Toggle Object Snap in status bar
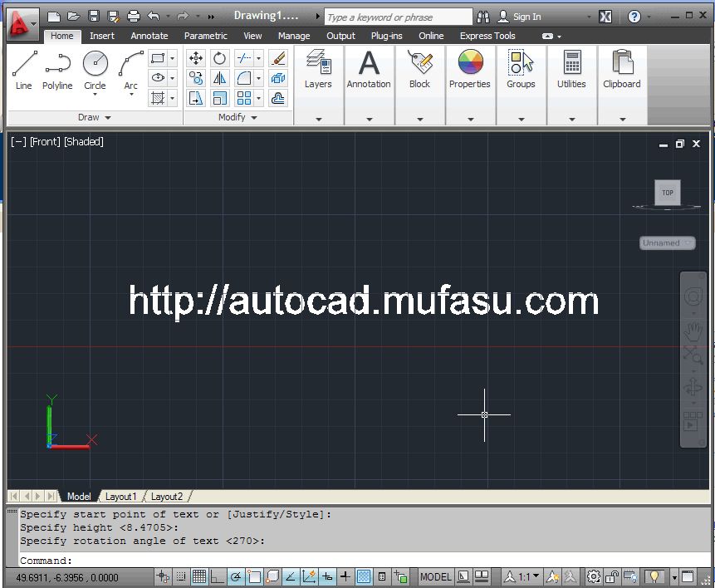 (x=254, y=576)
